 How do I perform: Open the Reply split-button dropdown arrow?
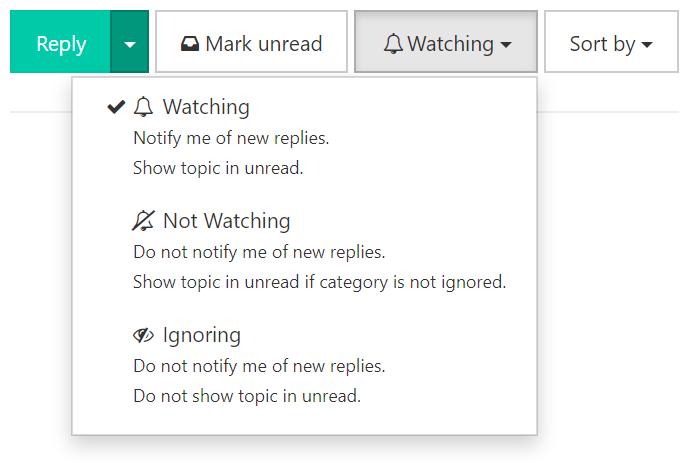(130, 42)
